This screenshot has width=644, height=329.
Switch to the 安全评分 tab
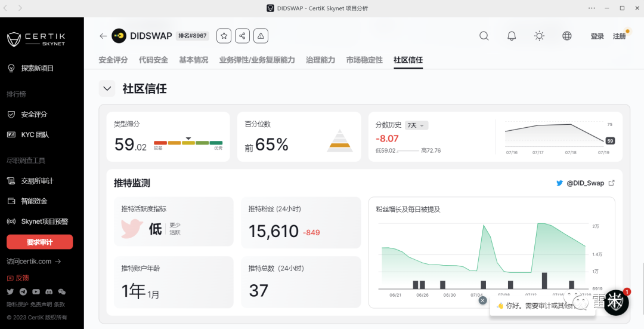[x=113, y=60]
